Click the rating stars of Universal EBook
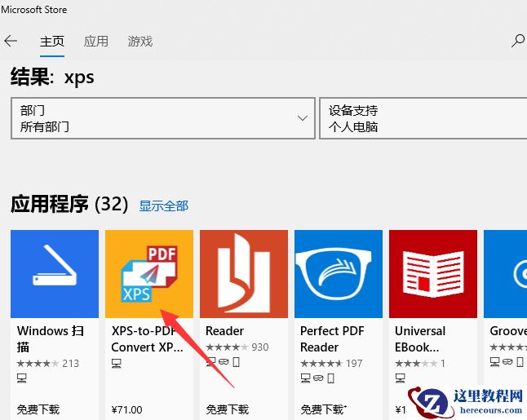The width and height of the screenshot is (527, 420). click(417, 363)
